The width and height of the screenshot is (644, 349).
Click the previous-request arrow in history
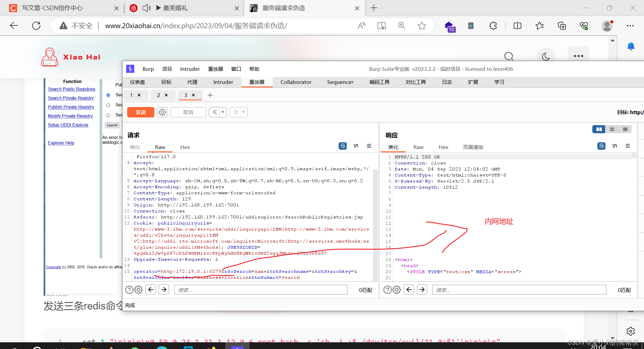[x=214, y=112]
